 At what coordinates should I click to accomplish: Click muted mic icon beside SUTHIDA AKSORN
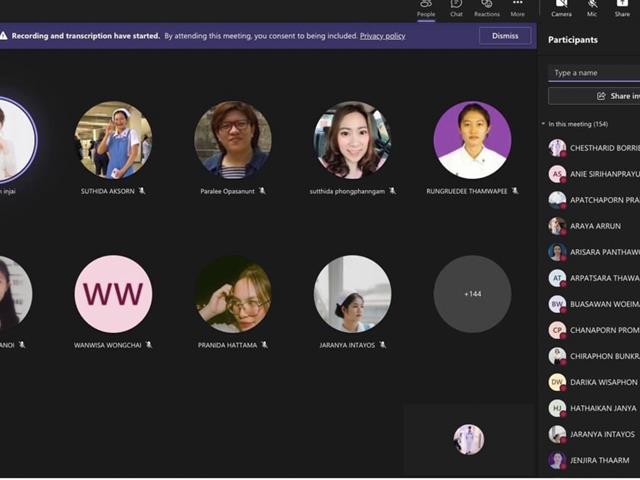tap(142, 191)
